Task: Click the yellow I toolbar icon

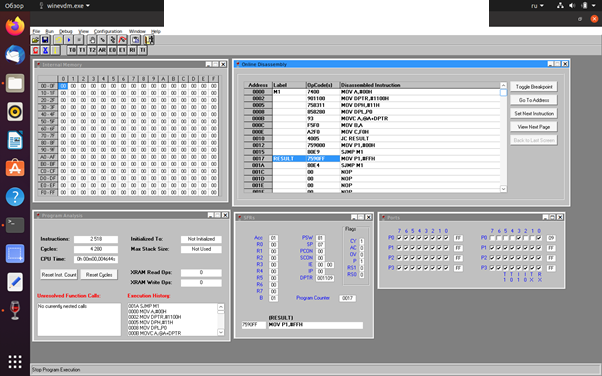Action: (x=55, y=50)
